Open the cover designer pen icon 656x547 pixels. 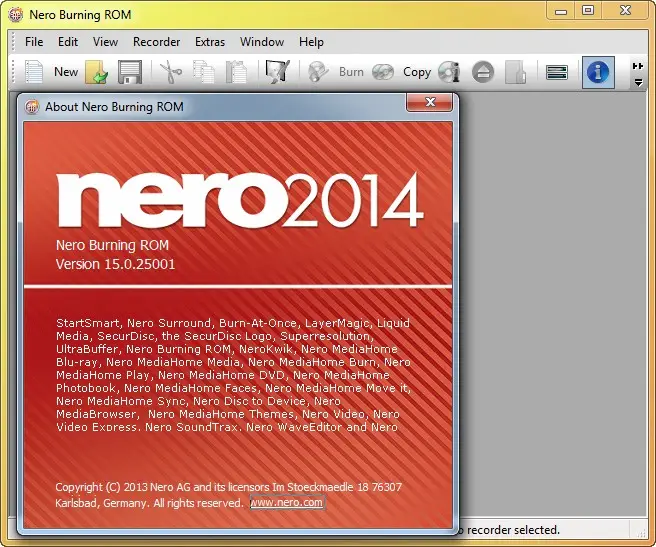[x=277, y=72]
